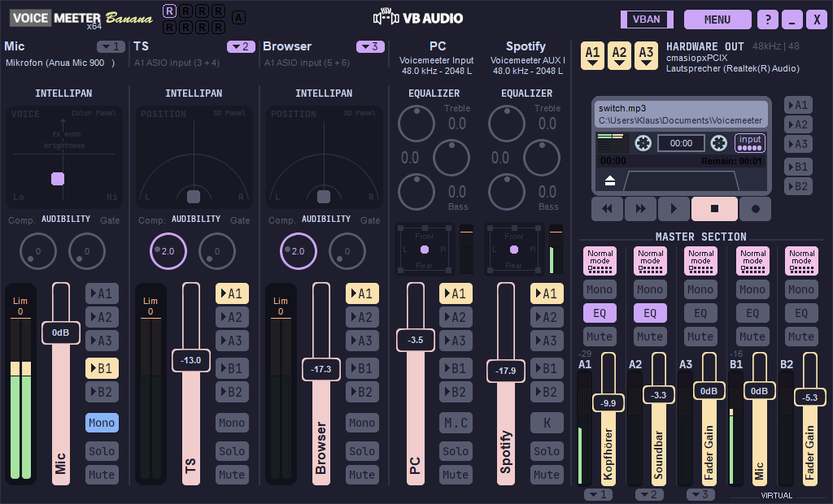Click the PC equalizer Treble knob
Image resolution: width=833 pixels, height=504 pixels.
click(416, 124)
